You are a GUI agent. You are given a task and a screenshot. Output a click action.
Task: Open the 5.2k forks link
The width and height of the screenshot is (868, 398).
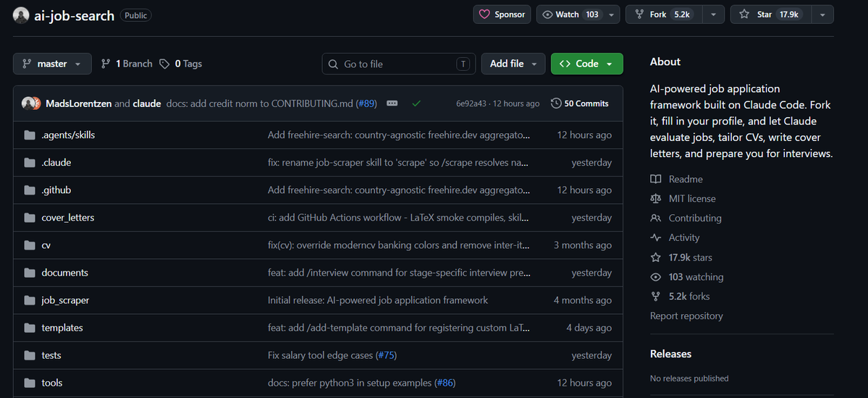click(680, 296)
